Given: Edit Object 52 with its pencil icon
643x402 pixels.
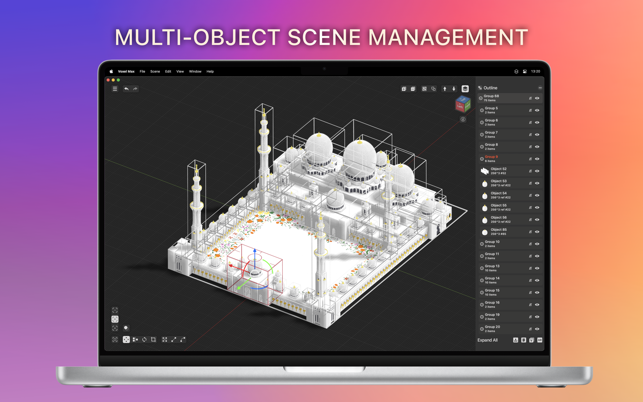Looking at the screenshot, I should pos(530,171).
